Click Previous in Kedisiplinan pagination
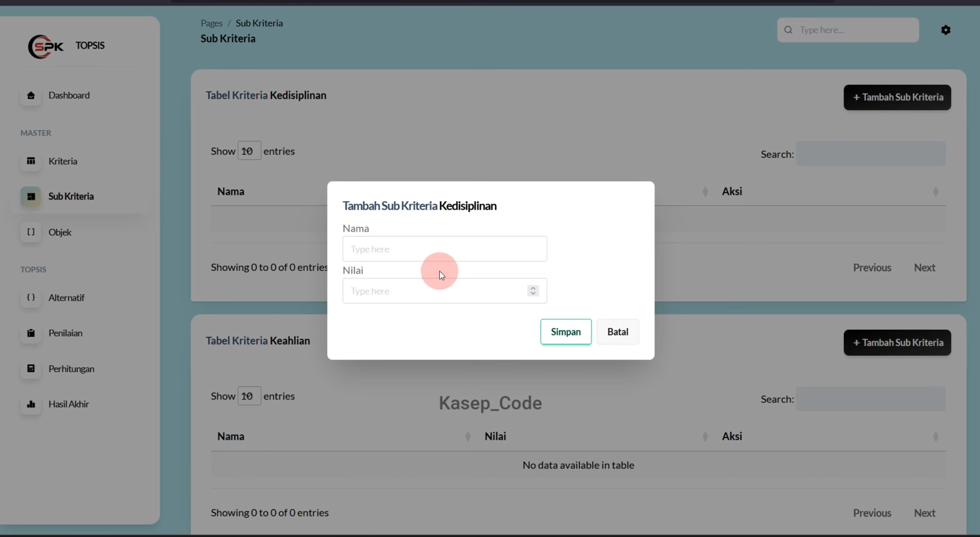The height and width of the screenshot is (537, 980). (x=872, y=267)
